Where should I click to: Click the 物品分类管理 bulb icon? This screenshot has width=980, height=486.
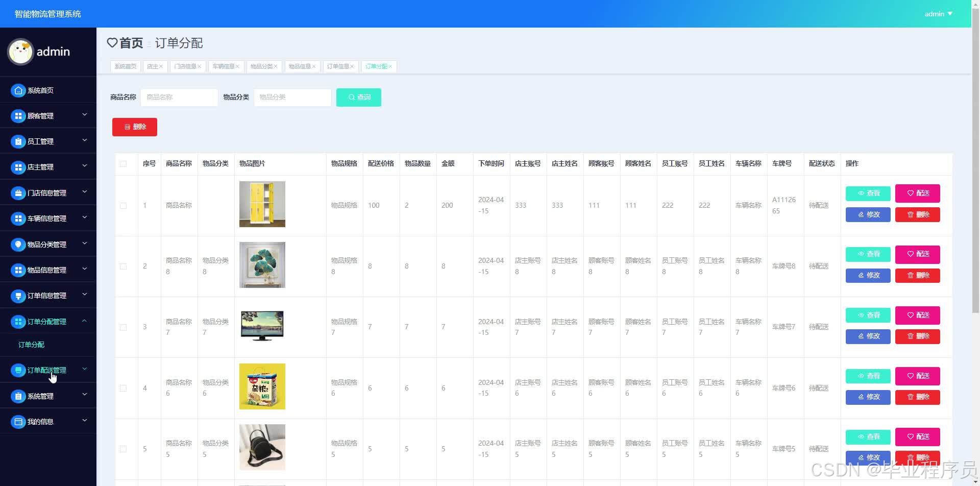pyautogui.click(x=18, y=245)
